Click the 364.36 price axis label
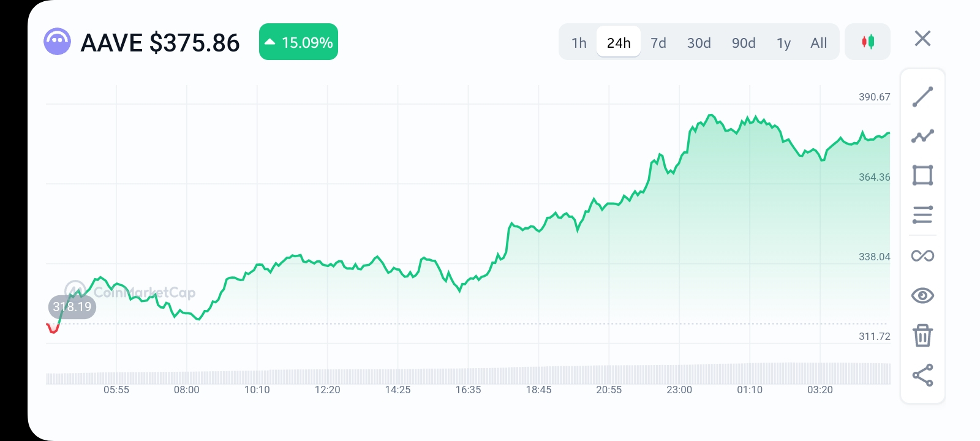980x441 pixels. tap(874, 177)
